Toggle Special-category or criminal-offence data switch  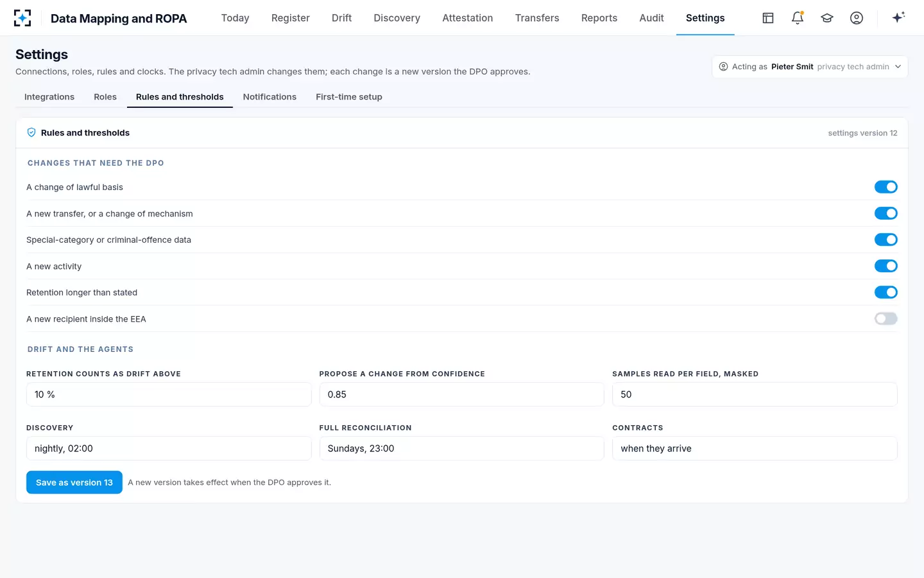[x=886, y=240]
